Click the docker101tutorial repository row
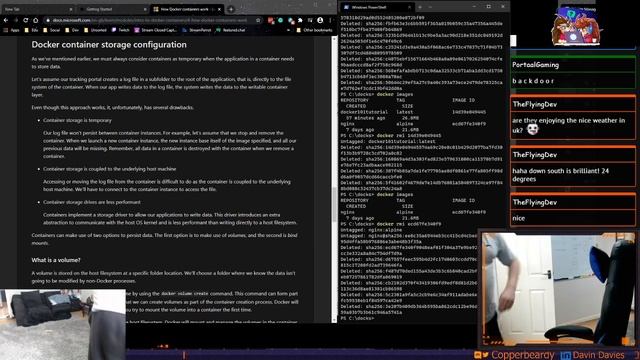This screenshot has width=640, height=360. 413,112
